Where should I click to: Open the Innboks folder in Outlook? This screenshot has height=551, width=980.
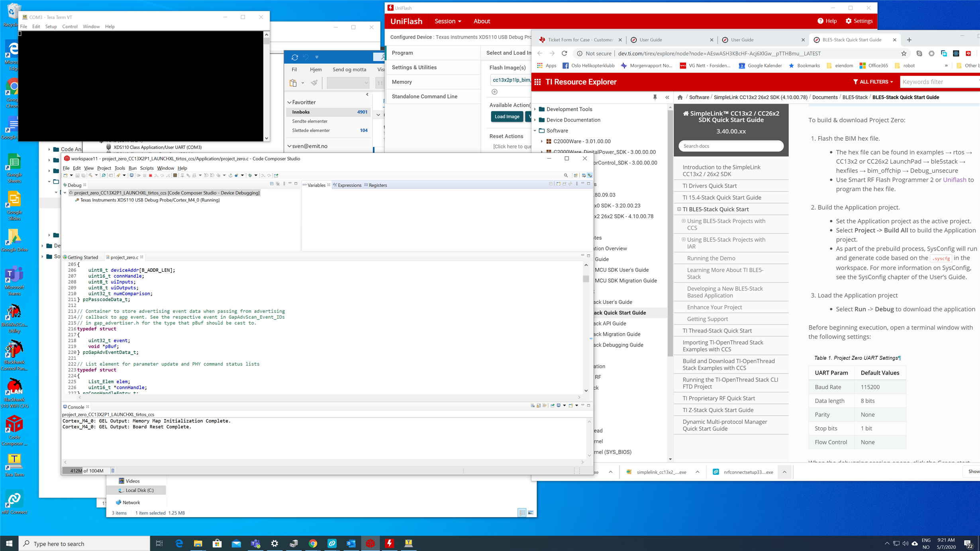[329, 112]
